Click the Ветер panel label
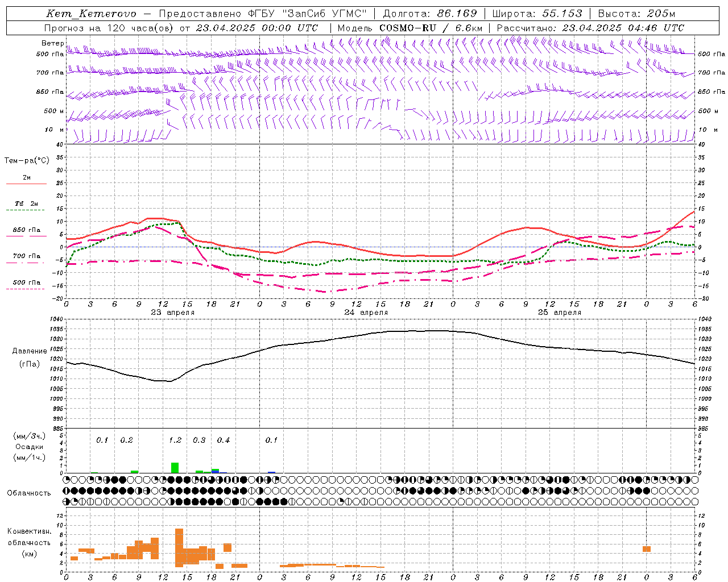Viewport: 728px width, 582px height. coord(53,43)
